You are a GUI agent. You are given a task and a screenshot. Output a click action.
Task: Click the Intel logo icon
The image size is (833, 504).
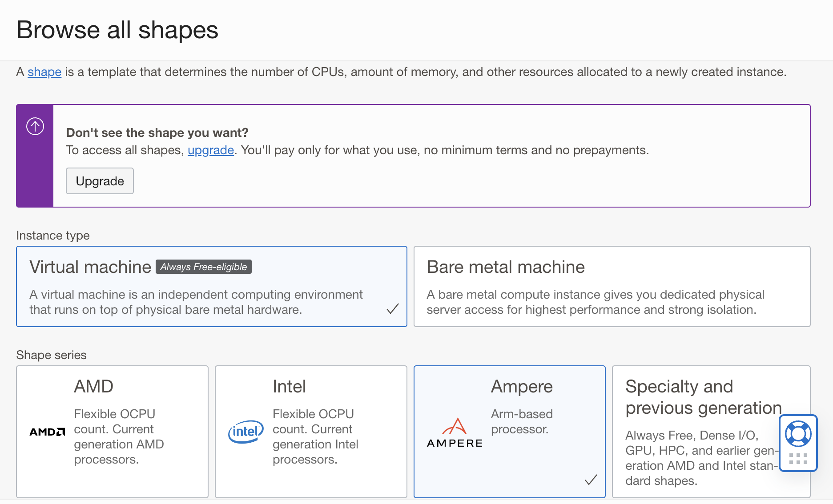click(x=245, y=431)
